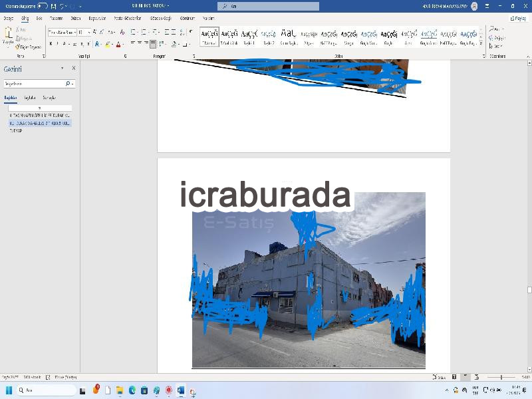Align text right
This screenshot has width=532, height=399.
(x=146, y=43)
